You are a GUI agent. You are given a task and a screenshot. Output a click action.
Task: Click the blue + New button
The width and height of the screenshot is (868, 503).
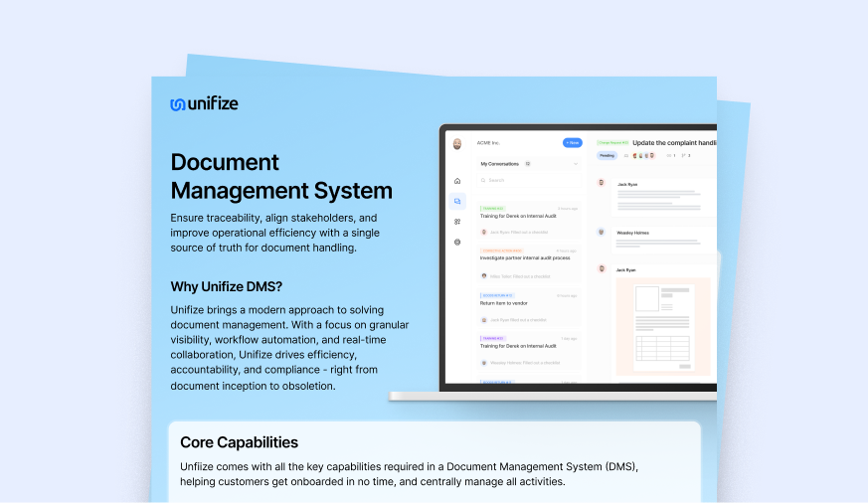click(x=573, y=143)
